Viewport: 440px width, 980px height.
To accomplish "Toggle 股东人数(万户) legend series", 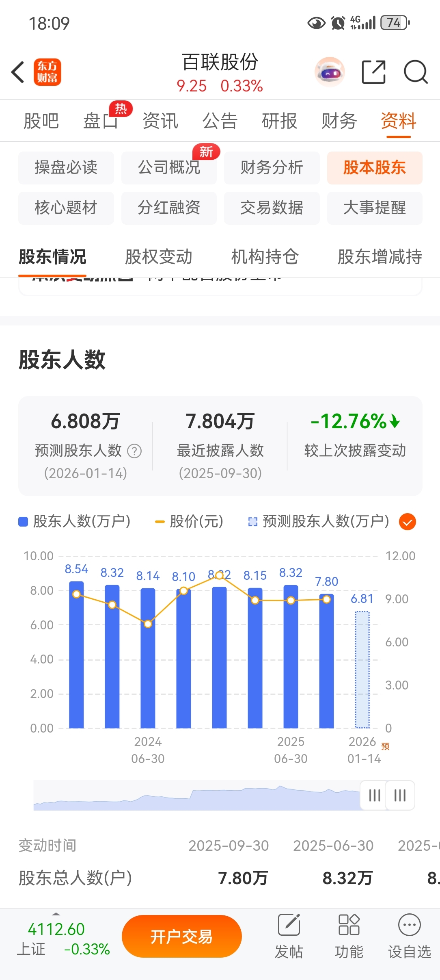I will pos(75,521).
